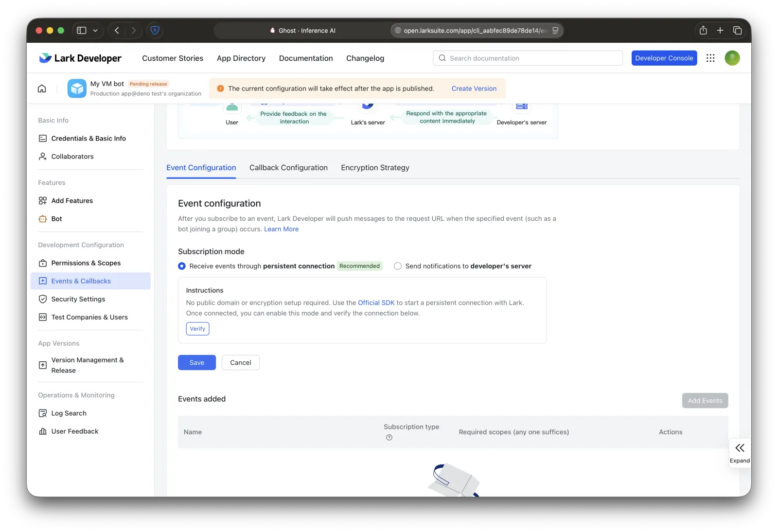Open the Official SDK link
Image resolution: width=778 pixels, height=532 pixels.
click(376, 302)
